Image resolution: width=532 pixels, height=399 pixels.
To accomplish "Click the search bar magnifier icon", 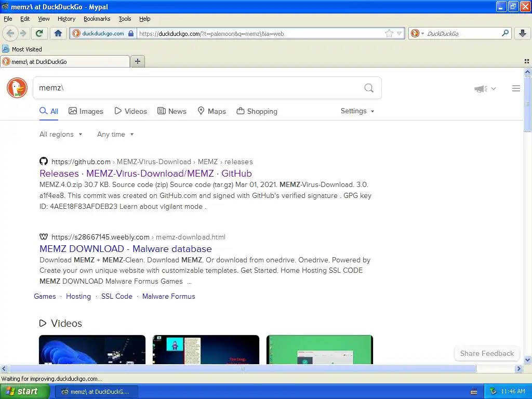I will 505,33.
